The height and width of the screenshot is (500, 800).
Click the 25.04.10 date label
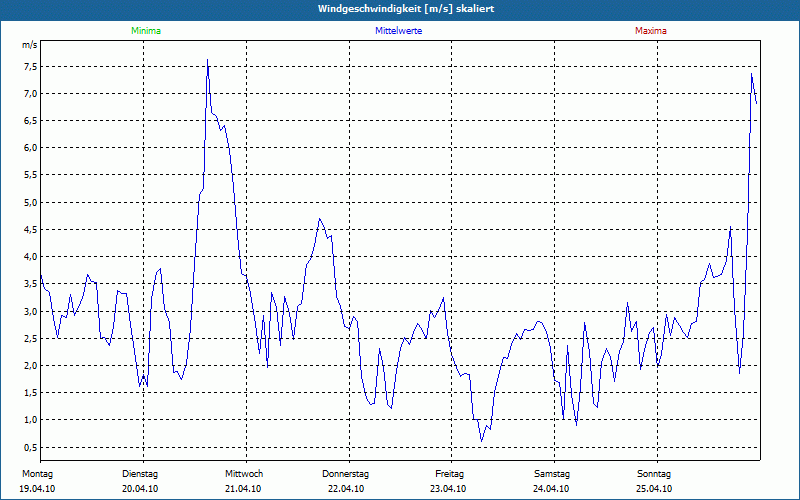tap(654, 489)
